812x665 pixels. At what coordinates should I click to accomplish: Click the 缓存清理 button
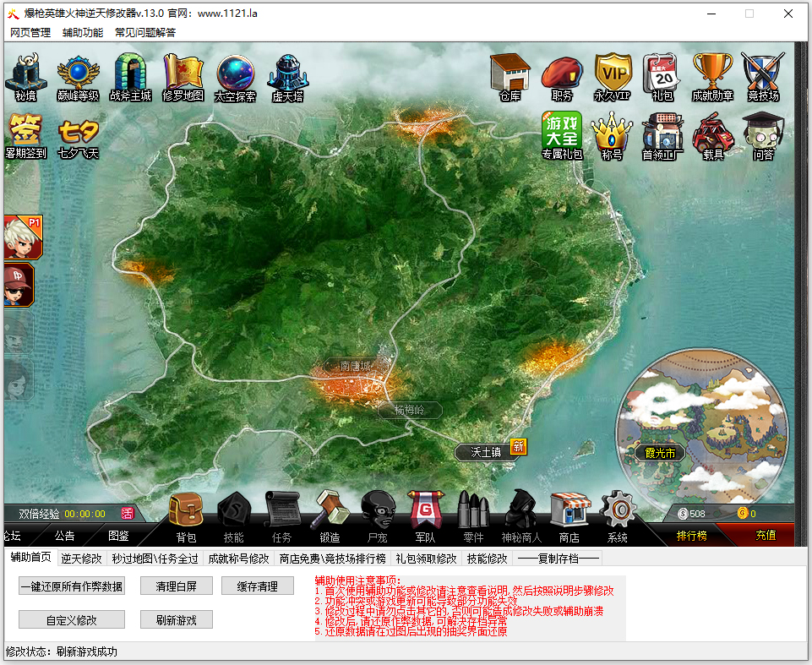tap(258, 586)
